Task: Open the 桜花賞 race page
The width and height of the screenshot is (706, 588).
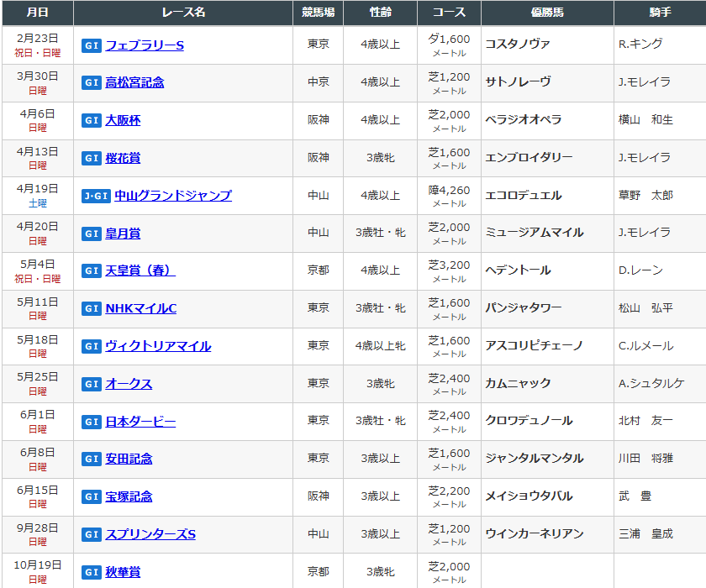Action: 123,158
